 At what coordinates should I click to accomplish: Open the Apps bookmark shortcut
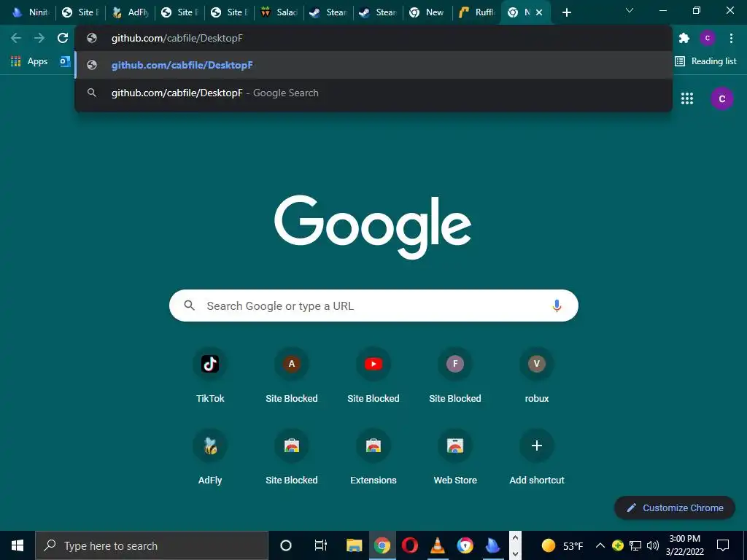click(29, 61)
